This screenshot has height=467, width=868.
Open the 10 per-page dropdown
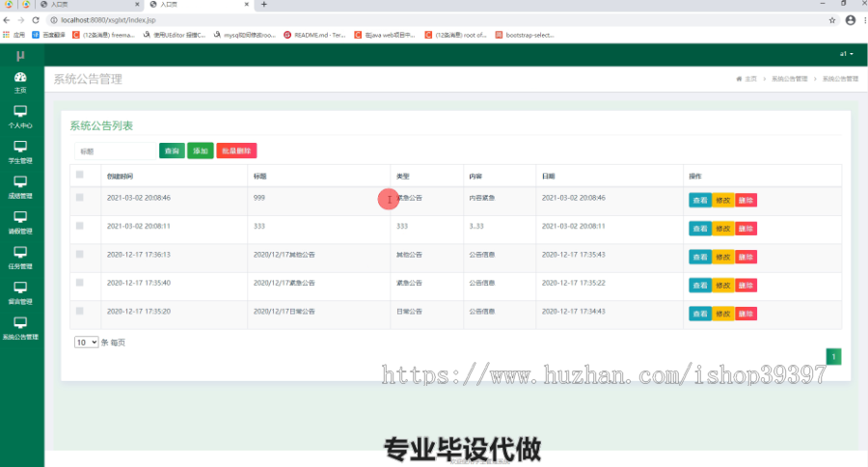pyautogui.click(x=87, y=343)
